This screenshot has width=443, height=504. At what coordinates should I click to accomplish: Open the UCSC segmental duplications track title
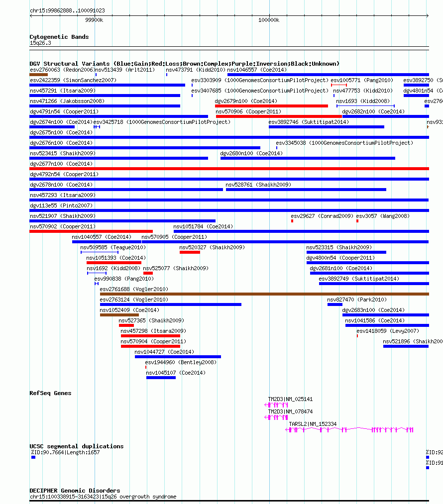coord(77,446)
